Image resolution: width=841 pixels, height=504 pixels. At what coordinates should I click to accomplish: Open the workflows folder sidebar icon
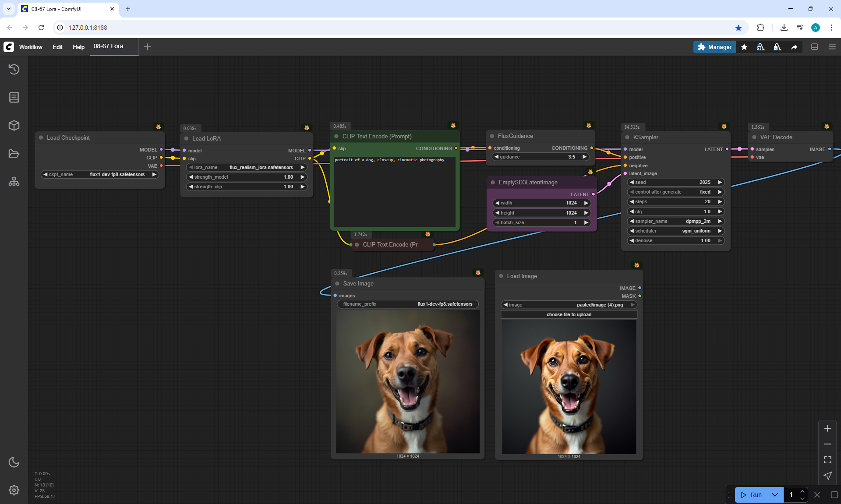[x=14, y=154]
